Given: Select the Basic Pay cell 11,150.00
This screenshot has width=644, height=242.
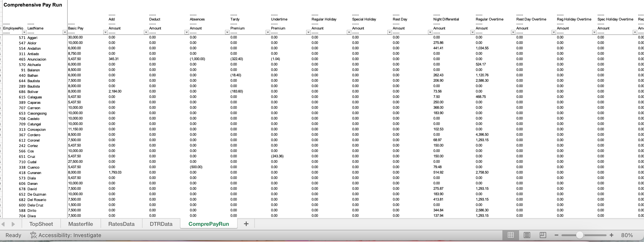Looking at the screenshot, I should 75,129.
